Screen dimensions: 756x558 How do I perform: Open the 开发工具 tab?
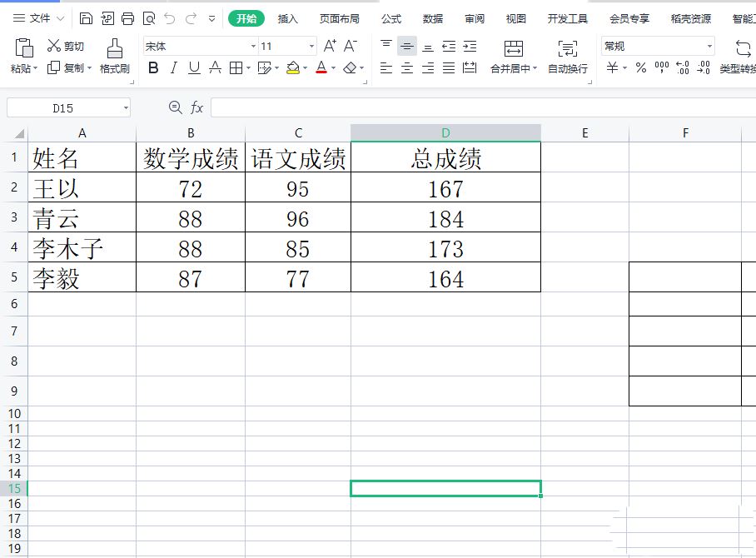coord(568,19)
